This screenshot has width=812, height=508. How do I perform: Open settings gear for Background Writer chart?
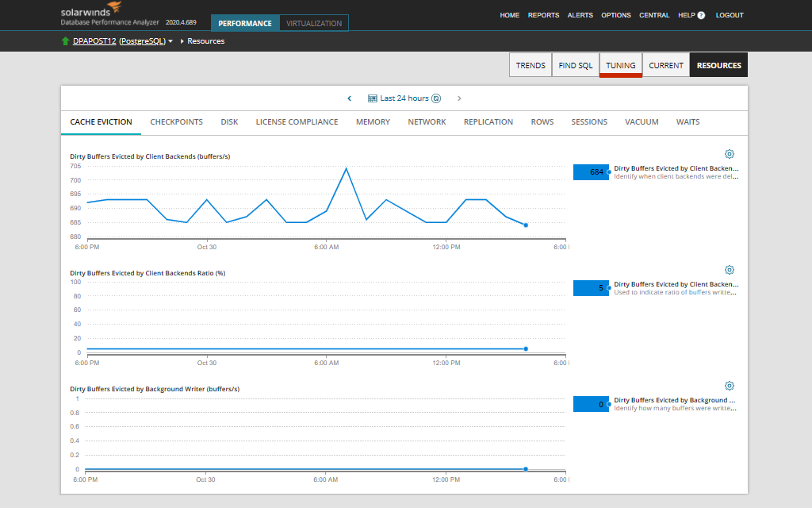(x=730, y=386)
